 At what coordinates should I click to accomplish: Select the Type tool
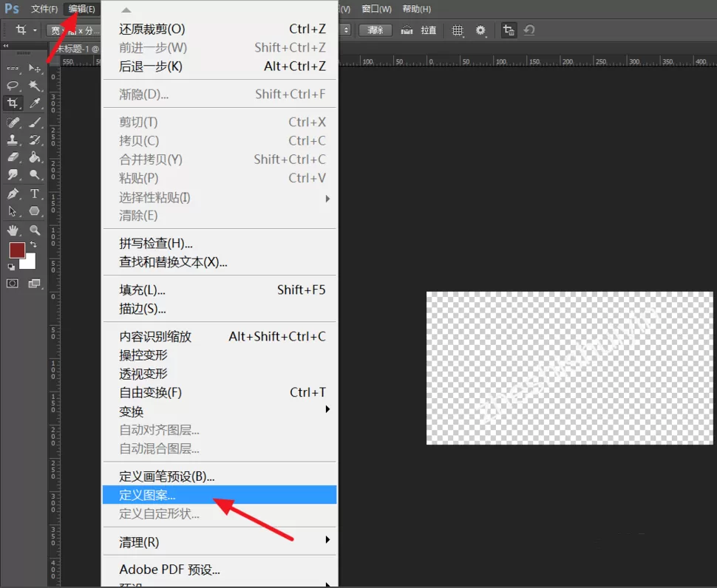(x=34, y=194)
